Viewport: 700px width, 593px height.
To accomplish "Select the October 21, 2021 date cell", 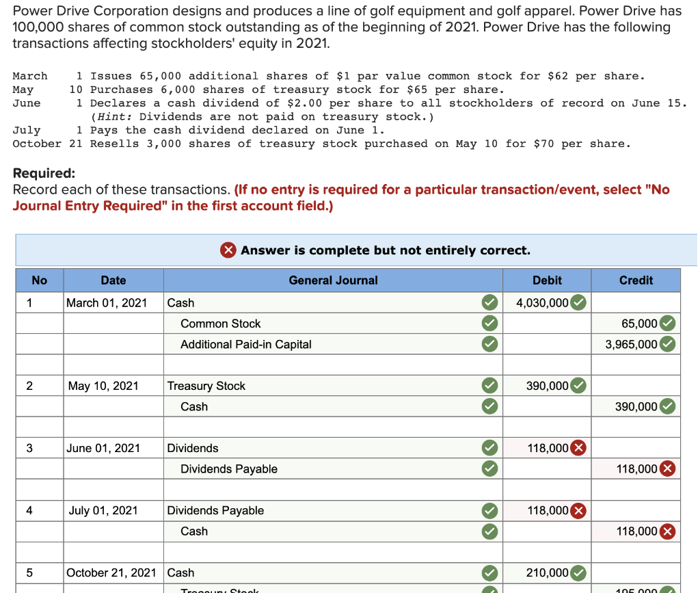I will pos(113,572).
